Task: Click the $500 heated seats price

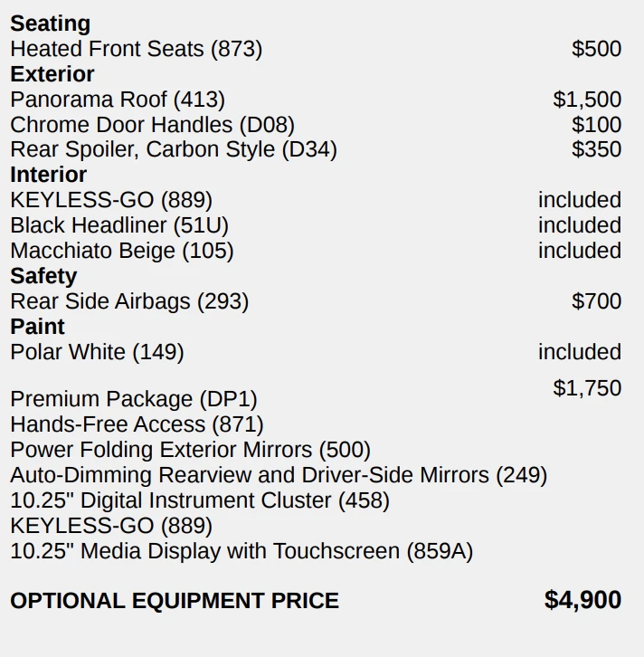Action: [596, 49]
